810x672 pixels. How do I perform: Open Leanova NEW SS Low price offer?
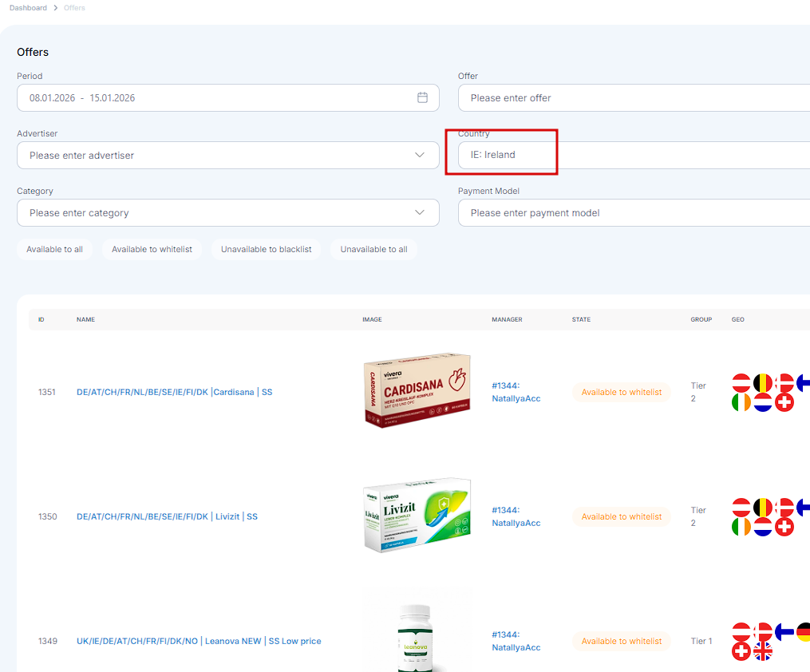coord(199,641)
